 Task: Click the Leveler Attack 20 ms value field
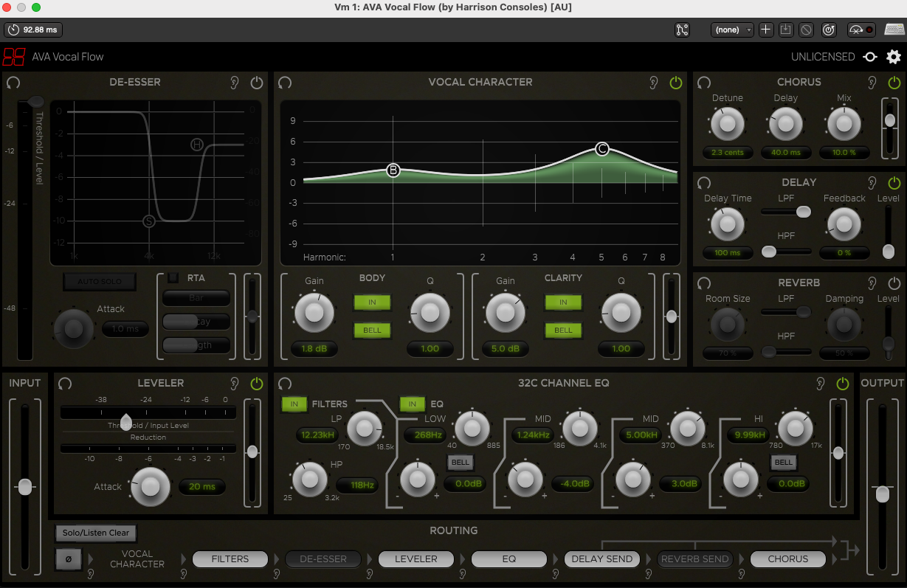201,487
